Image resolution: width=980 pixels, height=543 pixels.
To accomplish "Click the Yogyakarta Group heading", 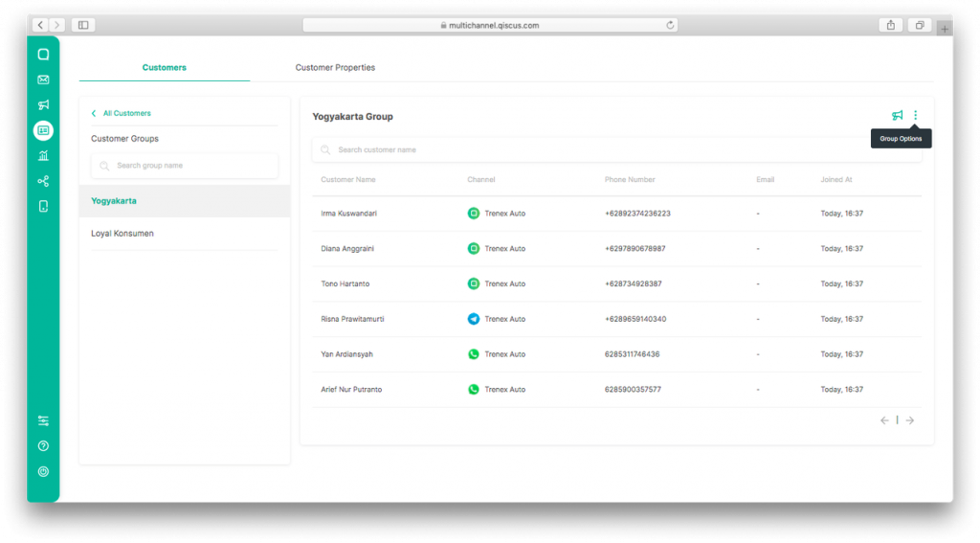I will click(352, 117).
